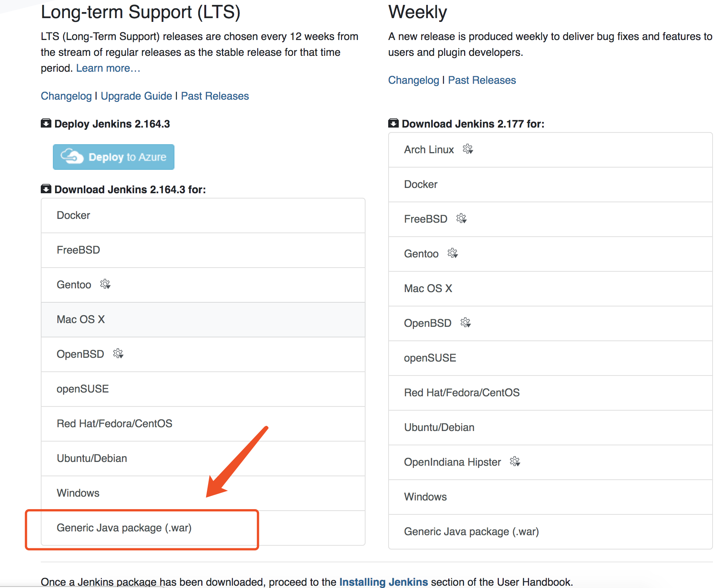Click the cloud icon on the Azure deploy button

[x=72, y=156]
